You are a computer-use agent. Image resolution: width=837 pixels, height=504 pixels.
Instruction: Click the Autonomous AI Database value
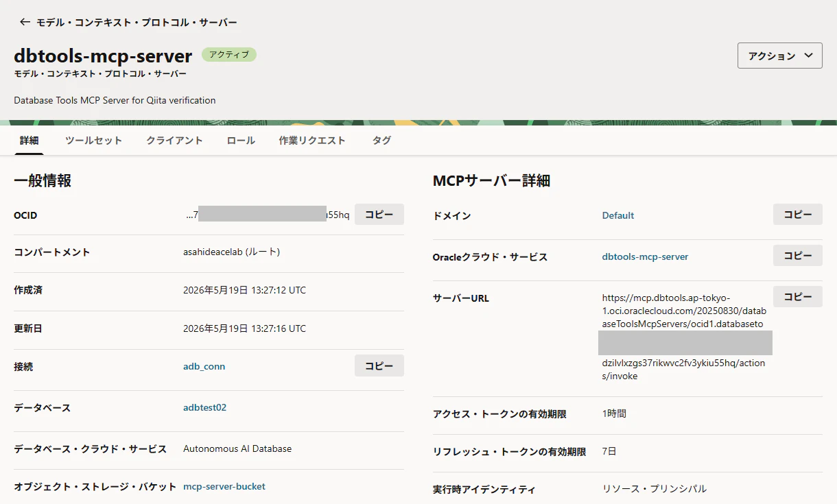tap(237, 448)
